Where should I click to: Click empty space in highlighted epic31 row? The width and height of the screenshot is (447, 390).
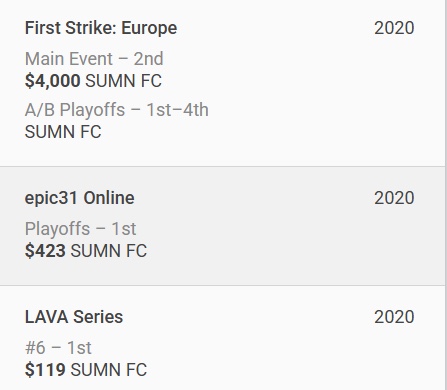267,240
